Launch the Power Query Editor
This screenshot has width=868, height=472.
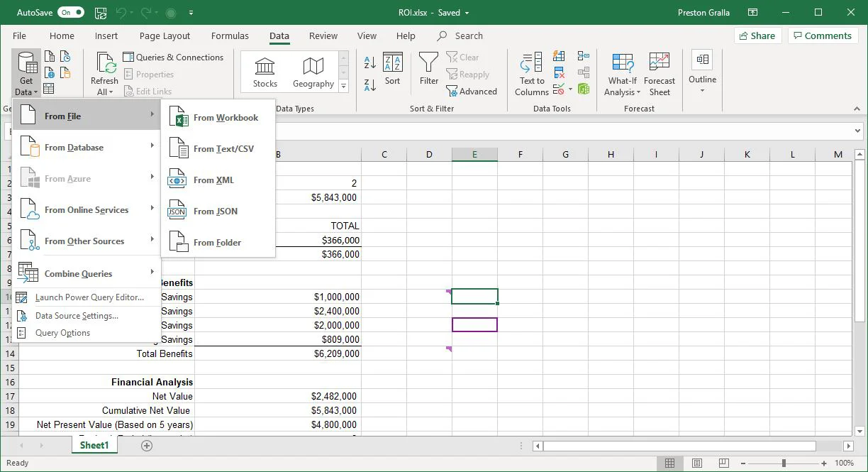coord(91,297)
